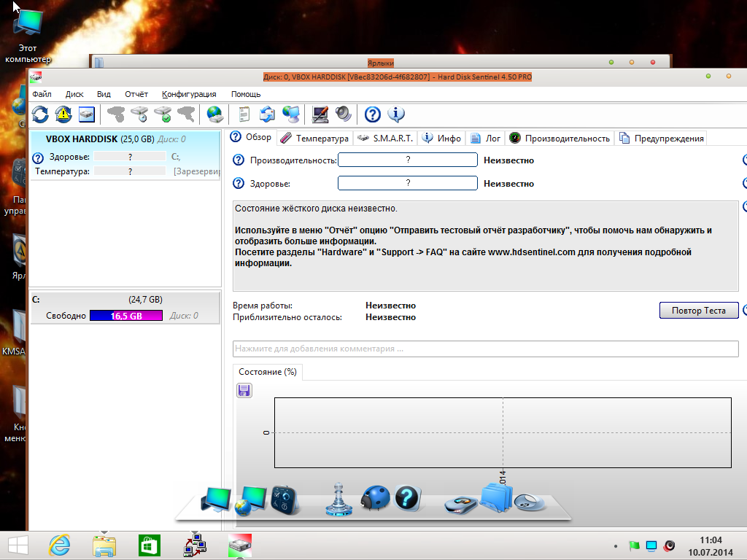Image resolution: width=747 pixels, height=560 pixels.
Task: Click the monitor with pen configuration icon
Action: (320, 114)
